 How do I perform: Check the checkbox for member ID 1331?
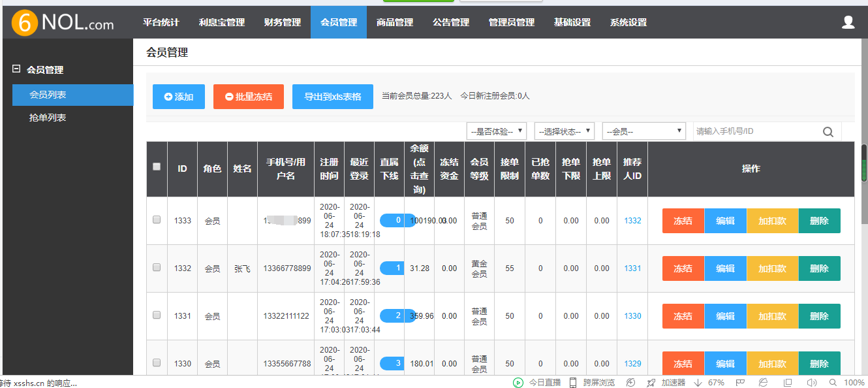[157, 315]
